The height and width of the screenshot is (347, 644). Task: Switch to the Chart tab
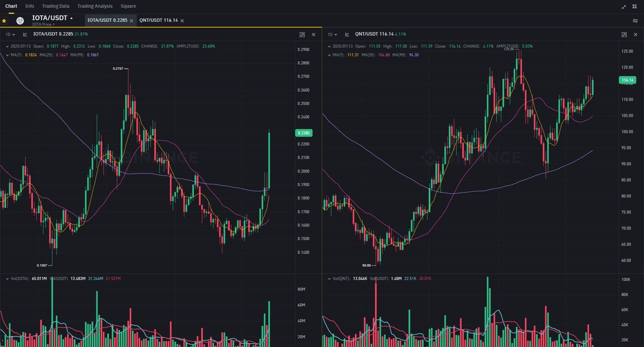coord(11,6)
